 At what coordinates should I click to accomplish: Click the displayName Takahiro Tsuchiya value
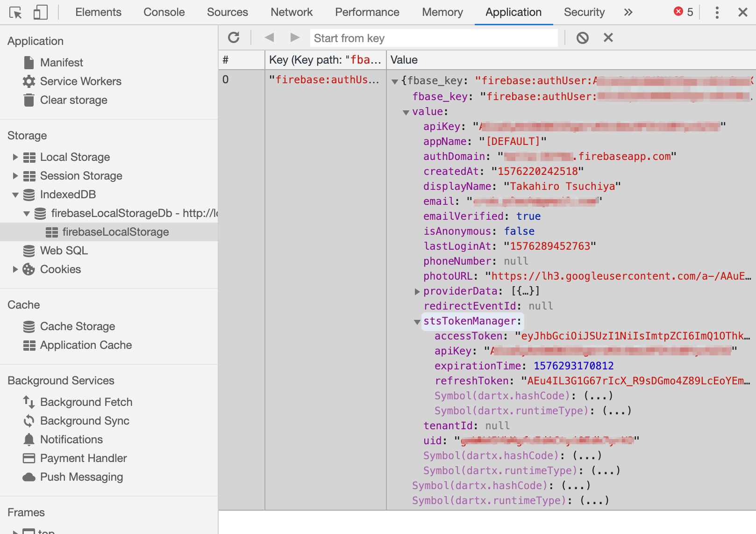point(562,186)
